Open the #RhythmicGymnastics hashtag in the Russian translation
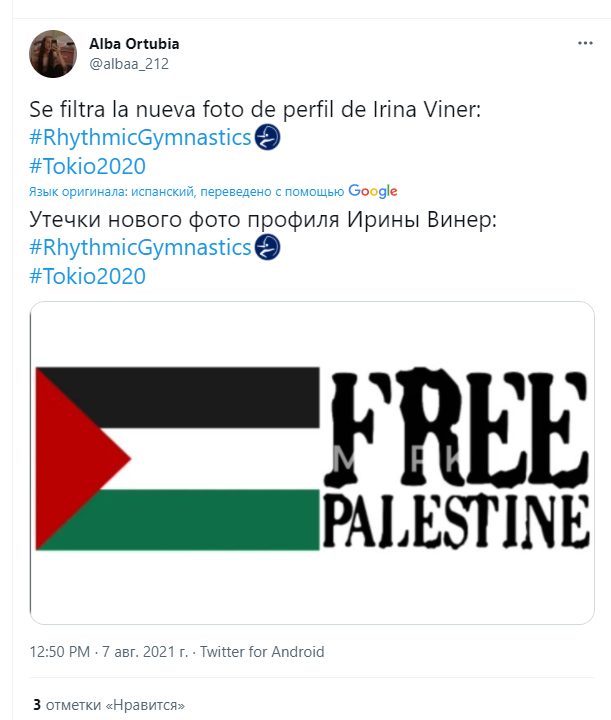Screen dimensions: 611x720 [x=139, y=247]
